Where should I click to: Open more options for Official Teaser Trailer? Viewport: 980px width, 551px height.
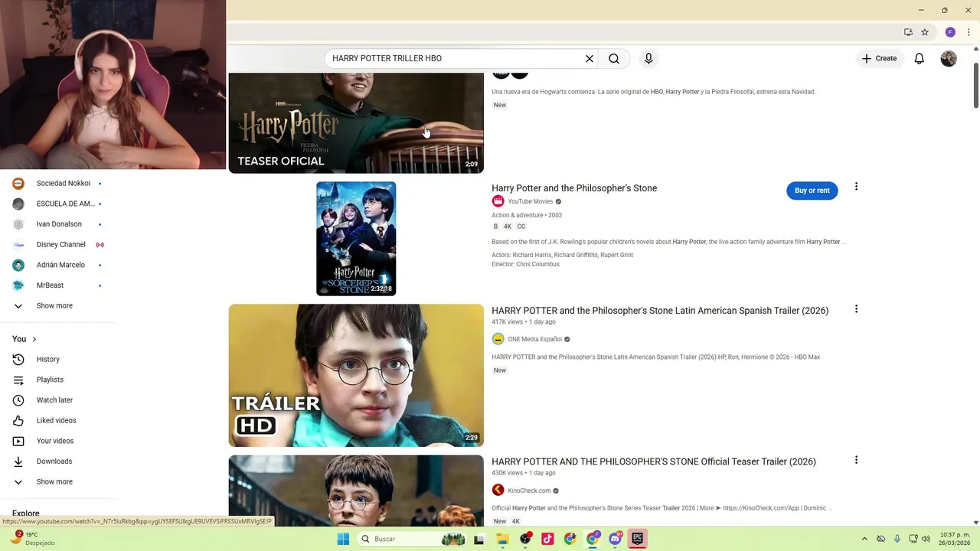[856, 460]
